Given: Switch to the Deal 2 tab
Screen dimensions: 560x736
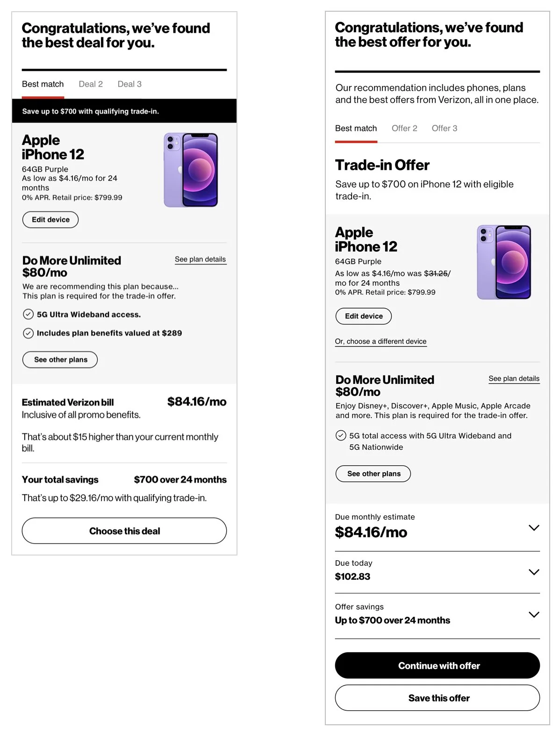Looking at the screenshot, I should coord(91,84).
